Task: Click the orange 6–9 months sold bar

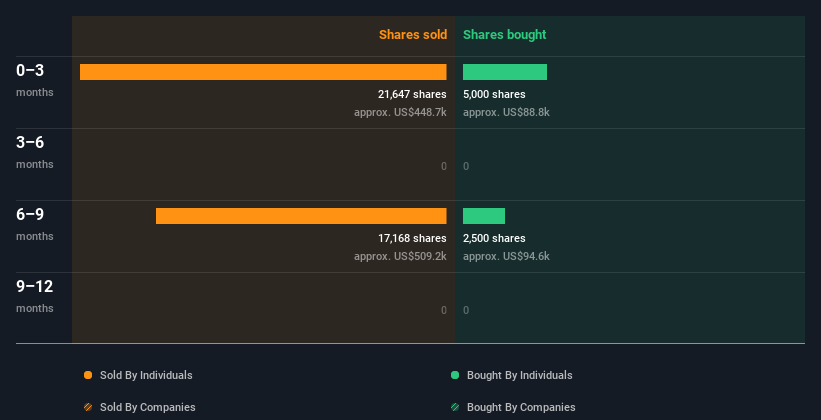Action: 301,216
